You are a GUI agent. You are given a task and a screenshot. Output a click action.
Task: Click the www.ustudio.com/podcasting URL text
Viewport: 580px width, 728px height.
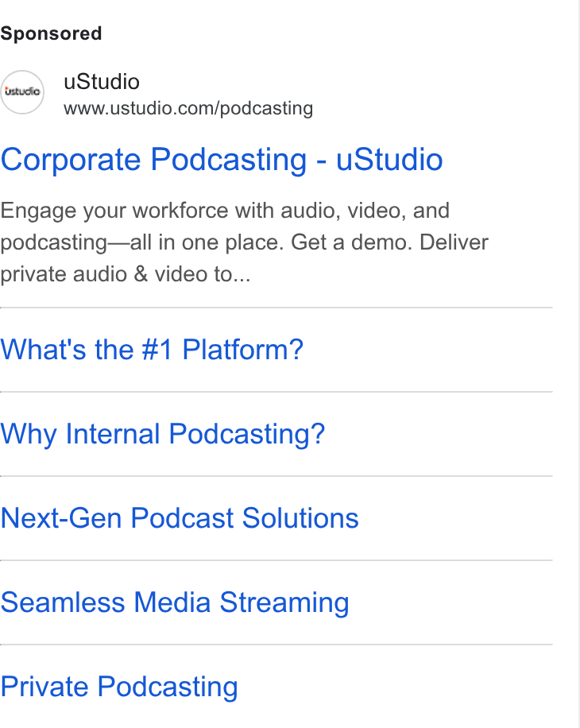pyautogui.click(x=188, y=108)
